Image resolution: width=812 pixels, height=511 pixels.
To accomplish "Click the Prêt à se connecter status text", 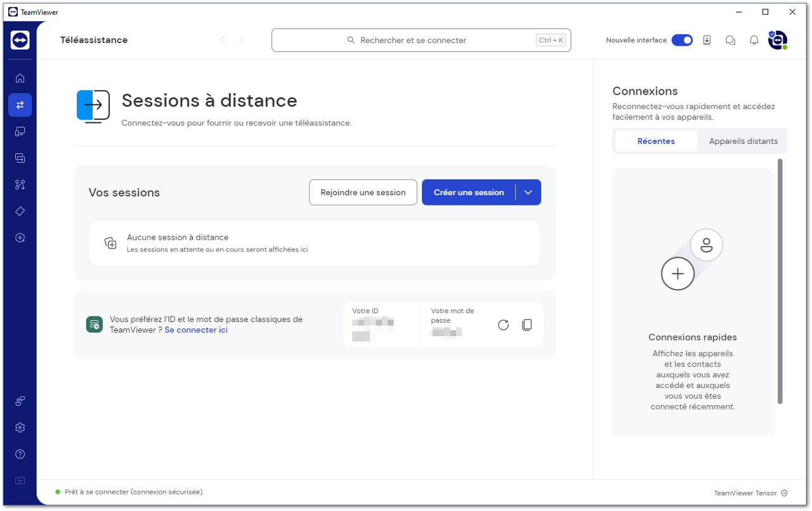I will 134,492.
